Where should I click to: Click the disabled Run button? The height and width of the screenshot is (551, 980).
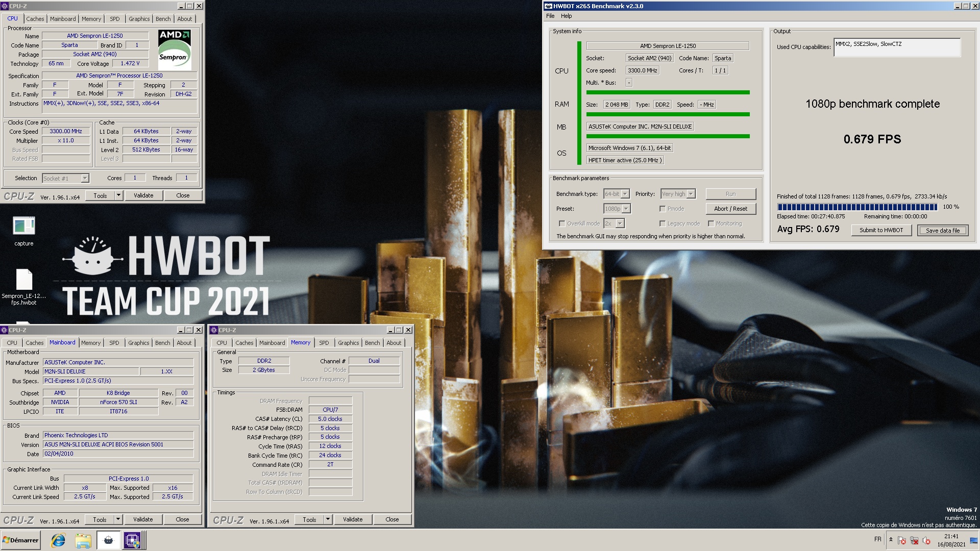click(731, 194)
